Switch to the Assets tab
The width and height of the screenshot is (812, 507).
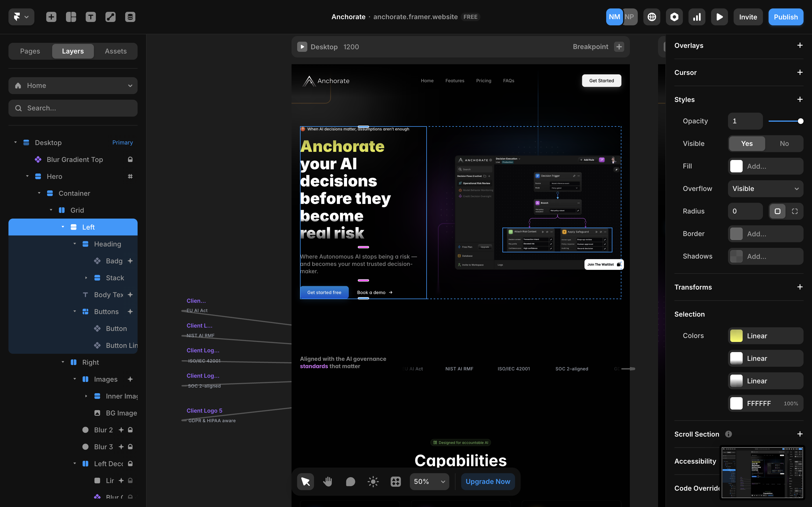(x=116, y=51)
